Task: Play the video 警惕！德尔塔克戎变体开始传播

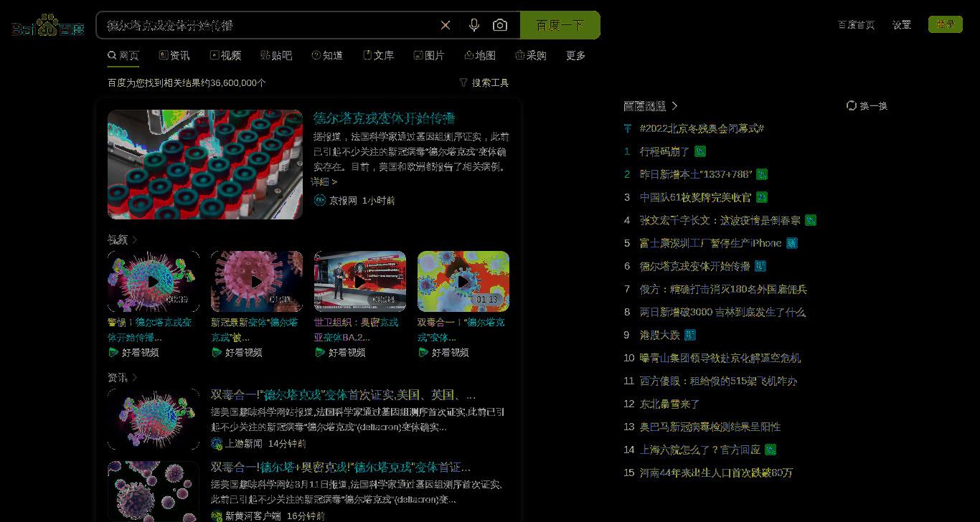Action: (x=154, y=281)
